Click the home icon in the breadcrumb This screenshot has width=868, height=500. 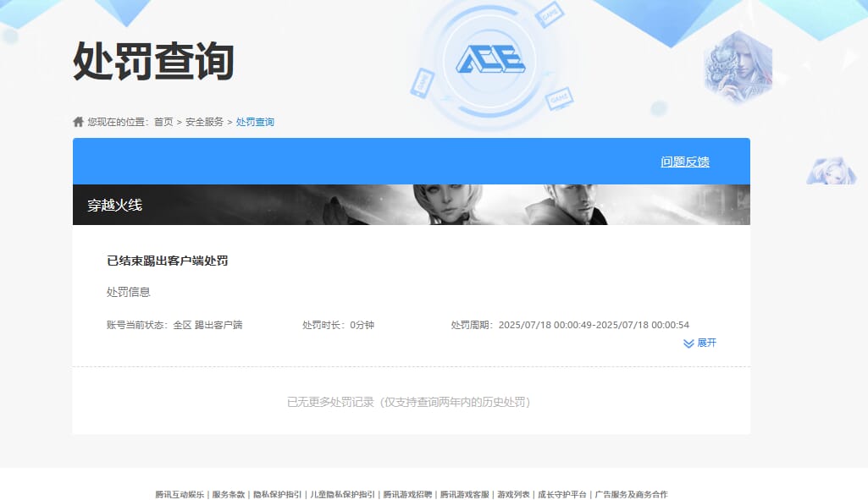tap(77, 121)
